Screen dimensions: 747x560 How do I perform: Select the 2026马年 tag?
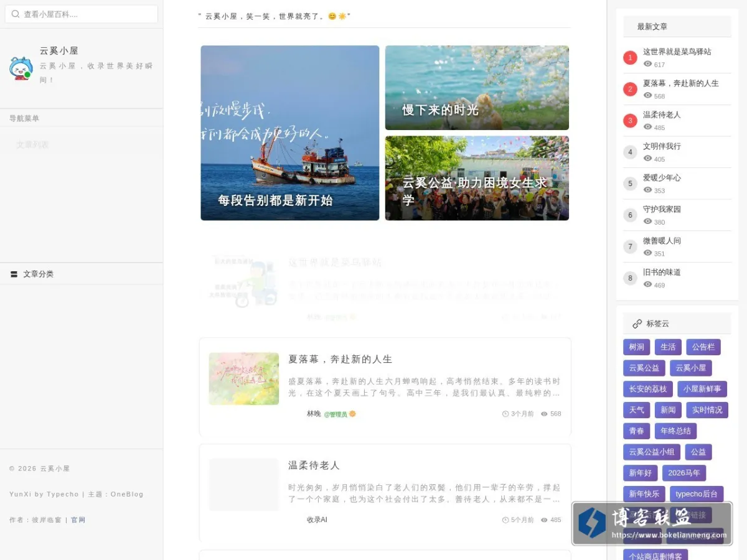pos(684,473)
